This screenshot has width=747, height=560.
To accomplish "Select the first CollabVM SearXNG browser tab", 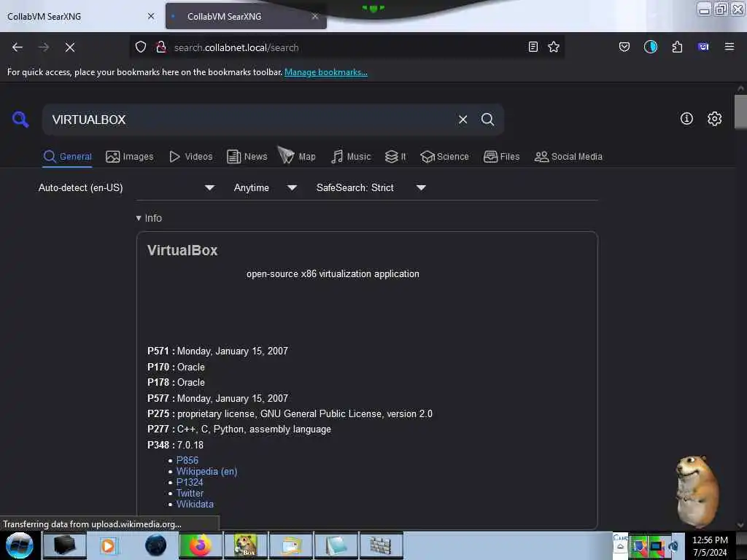I will pos(80,16).
